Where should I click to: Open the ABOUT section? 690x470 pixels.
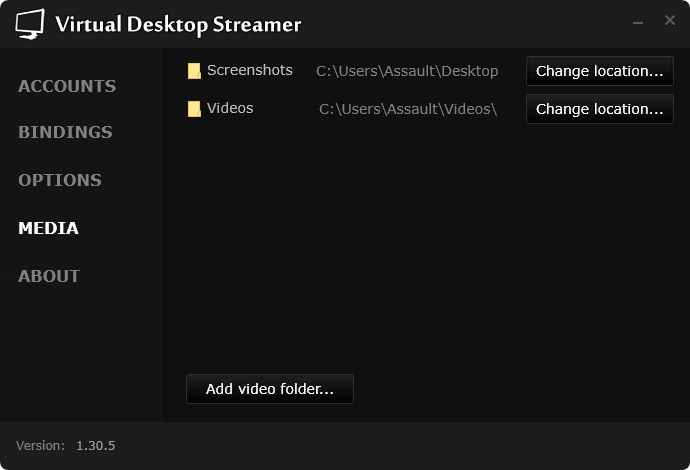49,276
